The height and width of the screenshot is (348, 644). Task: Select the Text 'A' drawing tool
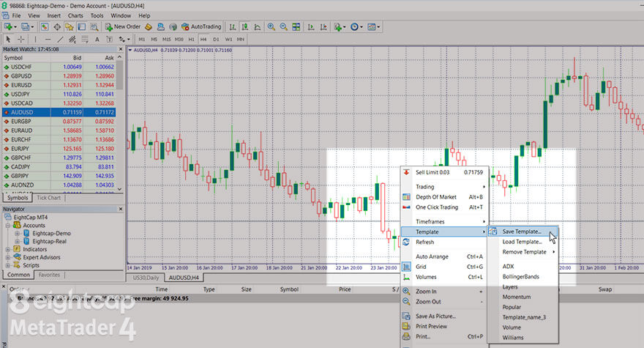pos(97,40)
